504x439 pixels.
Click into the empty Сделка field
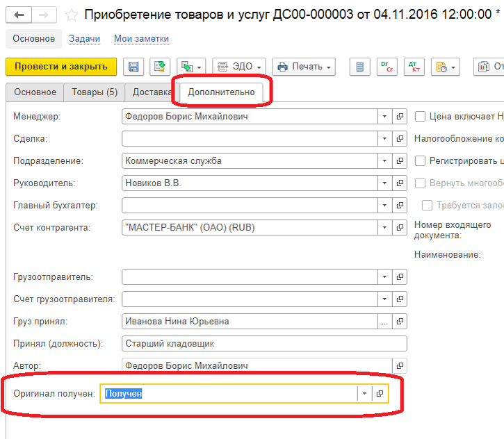point(250,139)
